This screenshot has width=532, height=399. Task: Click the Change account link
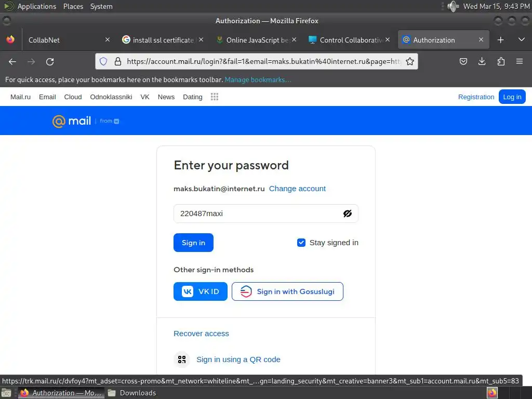(297, 189)
